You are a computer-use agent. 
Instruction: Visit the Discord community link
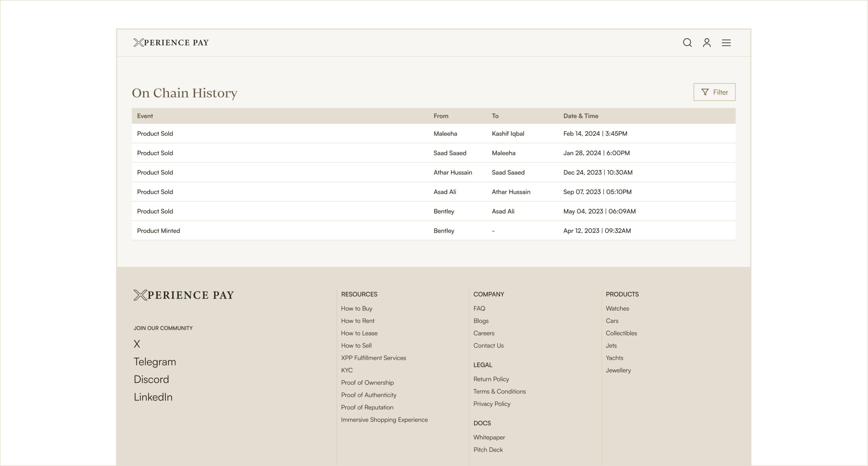(x=151, y=380)
